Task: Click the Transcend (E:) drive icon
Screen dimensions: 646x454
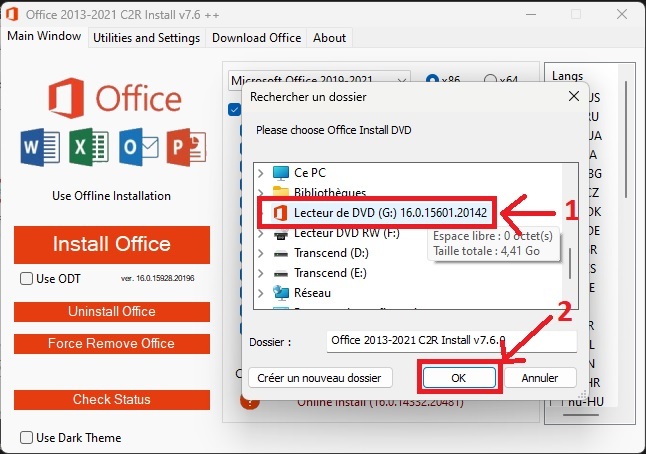Action: (281, 274)
